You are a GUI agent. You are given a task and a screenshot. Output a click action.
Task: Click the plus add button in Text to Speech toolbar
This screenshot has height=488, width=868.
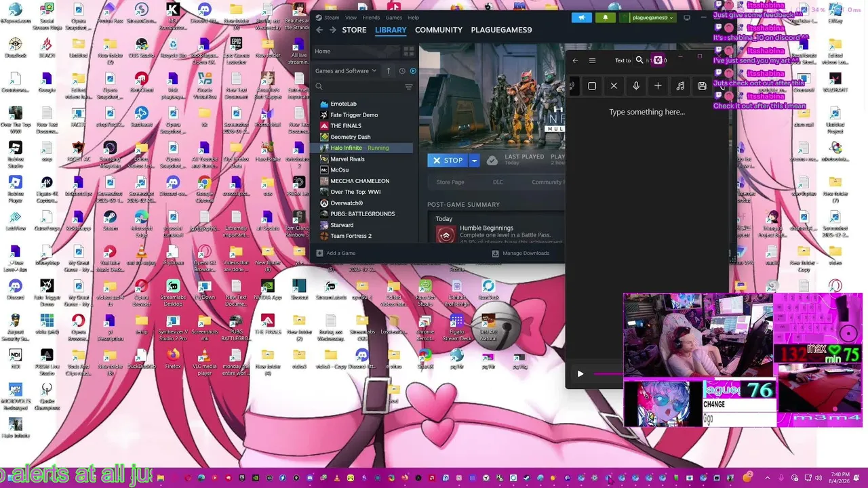(x=658, y=86)
